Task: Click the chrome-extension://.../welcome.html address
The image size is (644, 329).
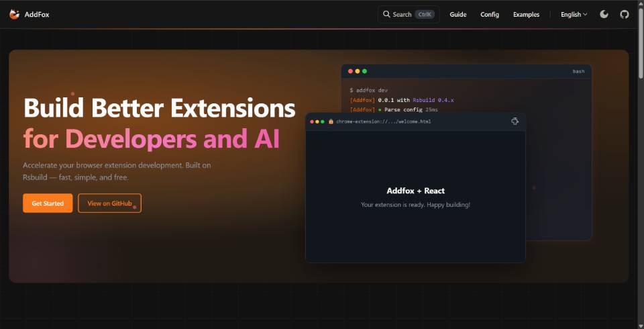Action: (383, 122)
